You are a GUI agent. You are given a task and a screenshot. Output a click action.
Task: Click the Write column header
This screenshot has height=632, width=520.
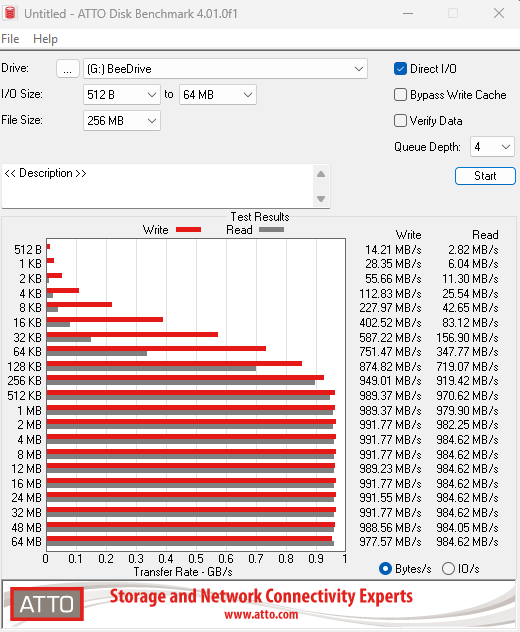[408, 235]
